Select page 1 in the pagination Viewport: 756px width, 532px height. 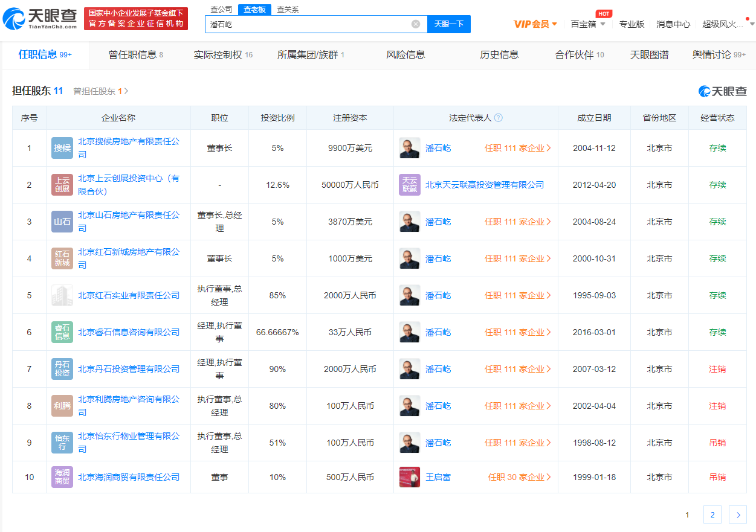coord(687,514)
